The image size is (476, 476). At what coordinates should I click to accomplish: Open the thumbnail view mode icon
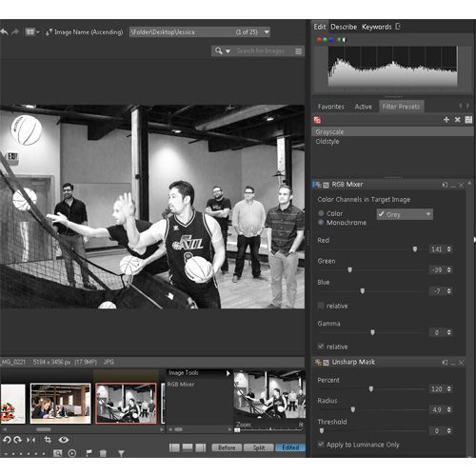pyautogui.click(x=30, y=31)
